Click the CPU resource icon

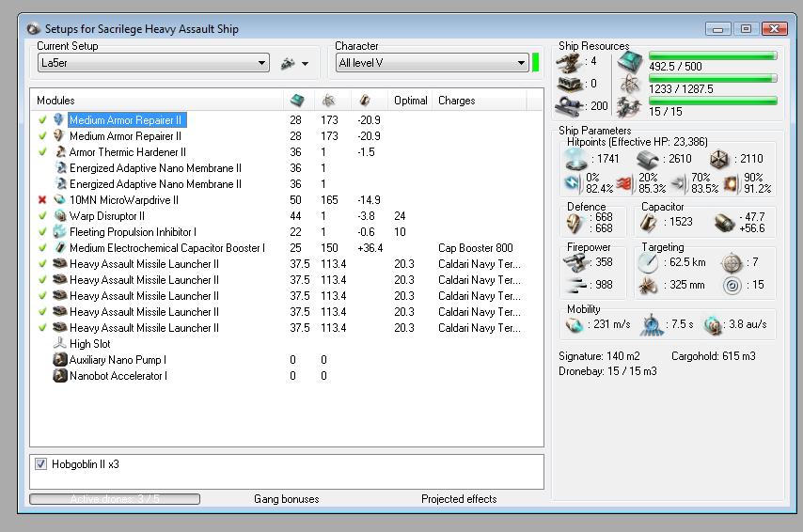(x=629, y=61)
